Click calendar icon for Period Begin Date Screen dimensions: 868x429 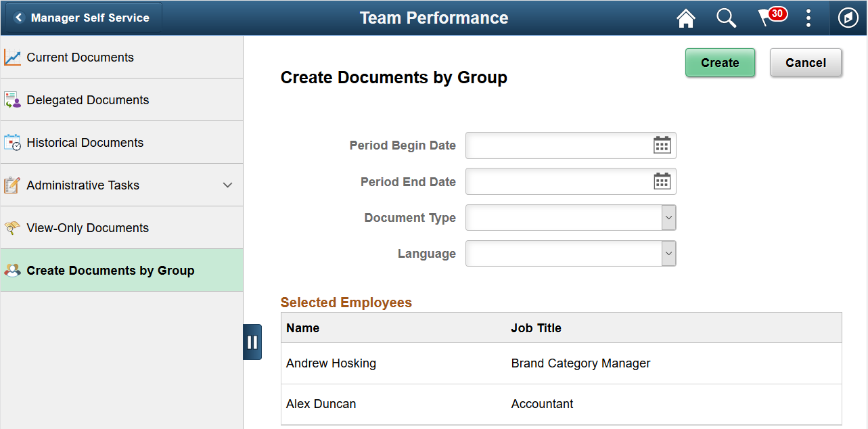[662, 145]
